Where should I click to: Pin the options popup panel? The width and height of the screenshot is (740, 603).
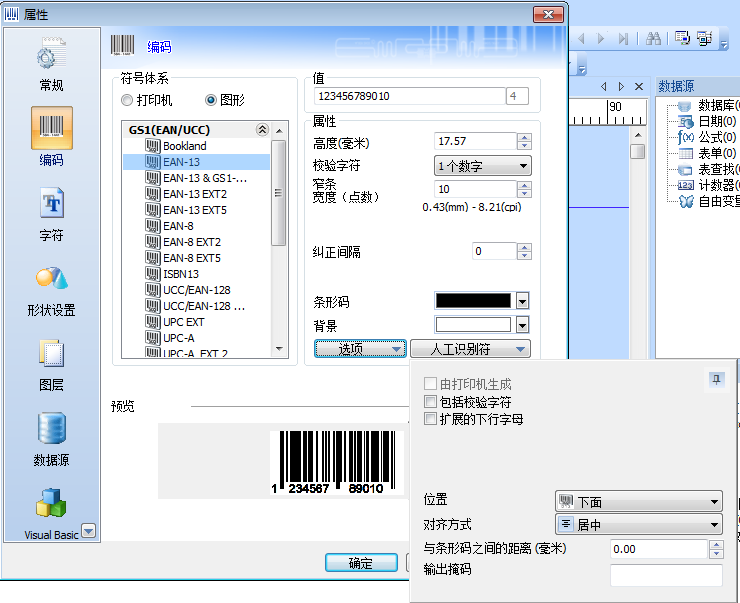click(716, 379)
